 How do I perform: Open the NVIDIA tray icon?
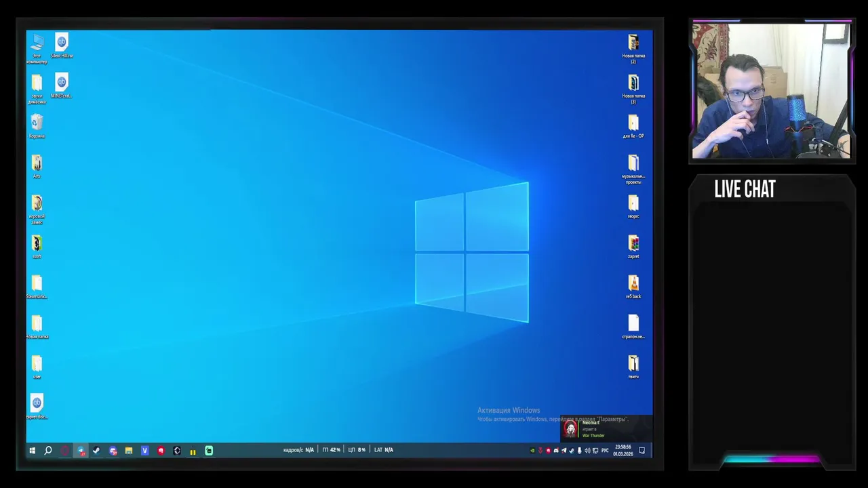(x=532, y=451)
